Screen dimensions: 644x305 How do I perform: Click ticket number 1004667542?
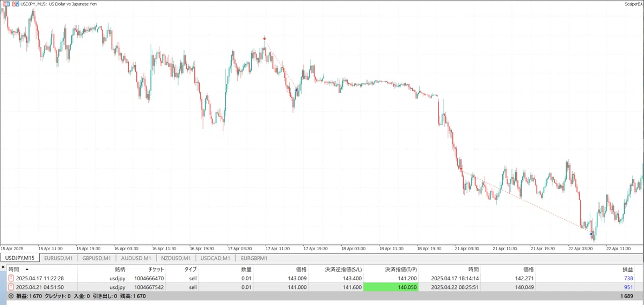point(150,287)
